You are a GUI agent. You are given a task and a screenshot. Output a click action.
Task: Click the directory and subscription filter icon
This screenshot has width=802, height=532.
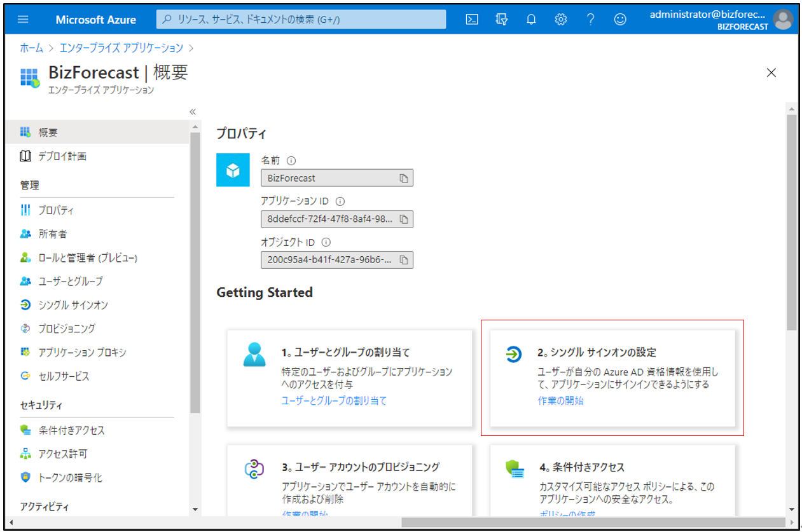pos(502,19)
